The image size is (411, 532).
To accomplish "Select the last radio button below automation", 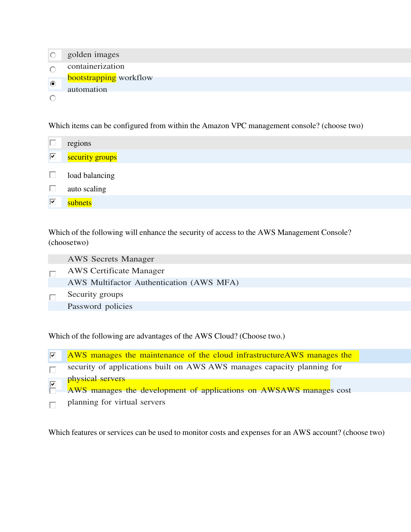I will point(53,98).
